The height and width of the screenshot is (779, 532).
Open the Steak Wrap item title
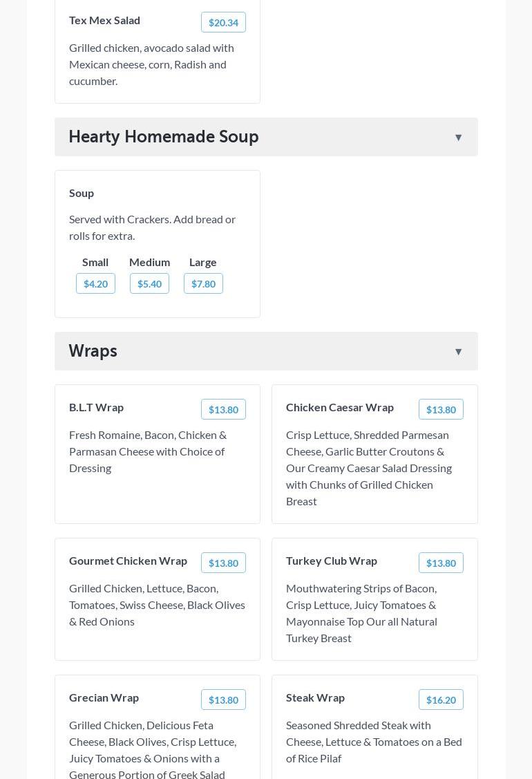click(315, 697)
